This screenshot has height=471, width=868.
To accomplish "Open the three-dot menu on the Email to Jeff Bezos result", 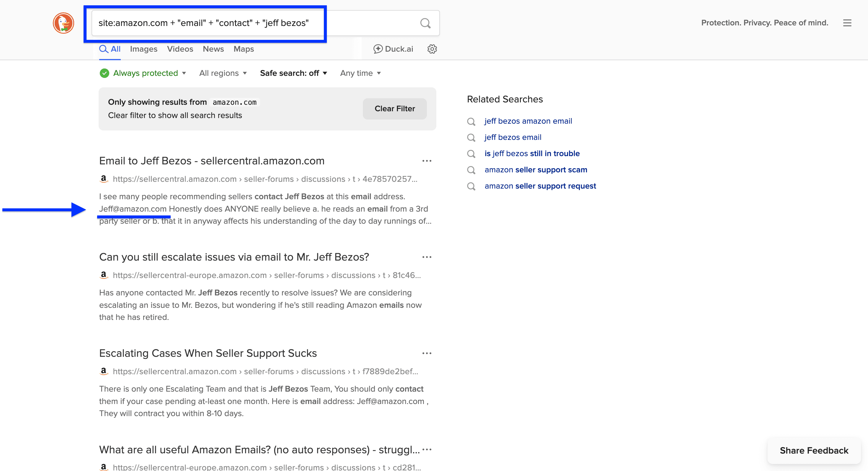I will point(427,161).
